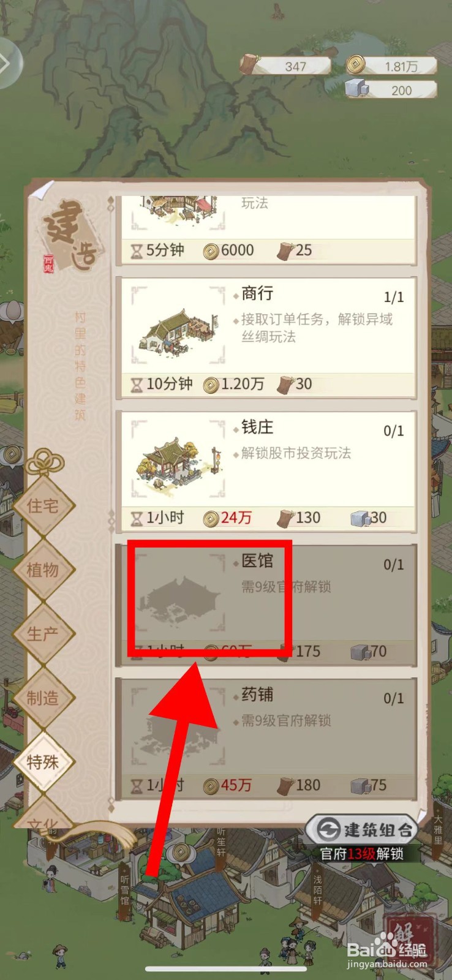The image size is (452, 980).
Task: Select the 钱庄 card title
Action: 257,427
